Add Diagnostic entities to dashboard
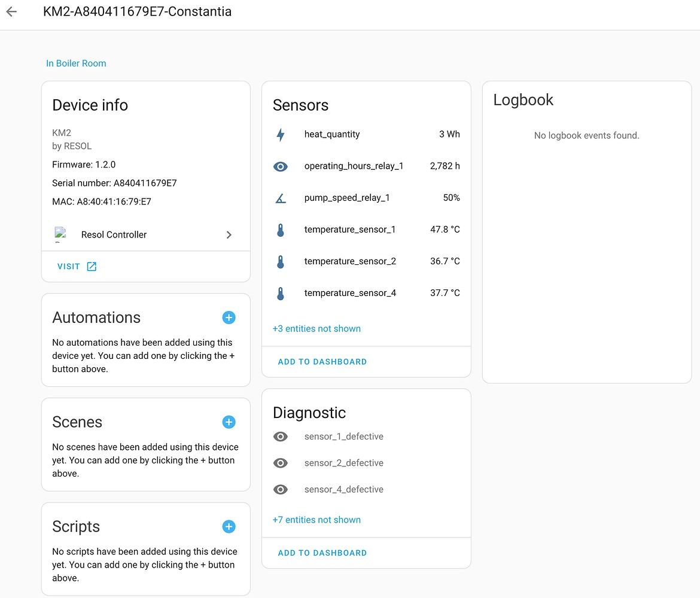This screenshot has height=598, width=700. tap(322, 553)
